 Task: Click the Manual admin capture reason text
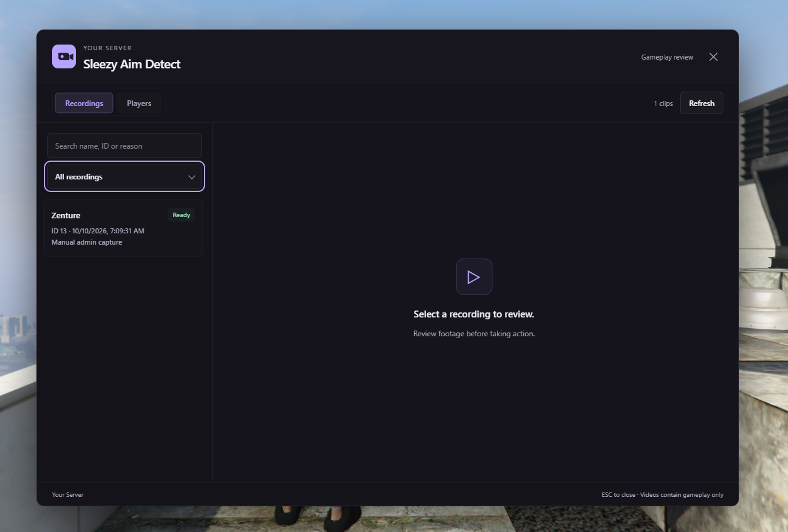[x=87, y=242]
